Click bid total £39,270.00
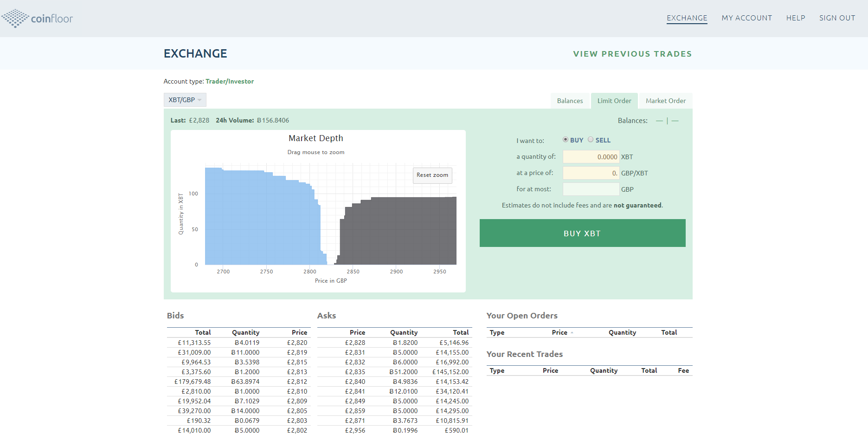The height and width of the screenshot is (434, 868). point(194,411)
